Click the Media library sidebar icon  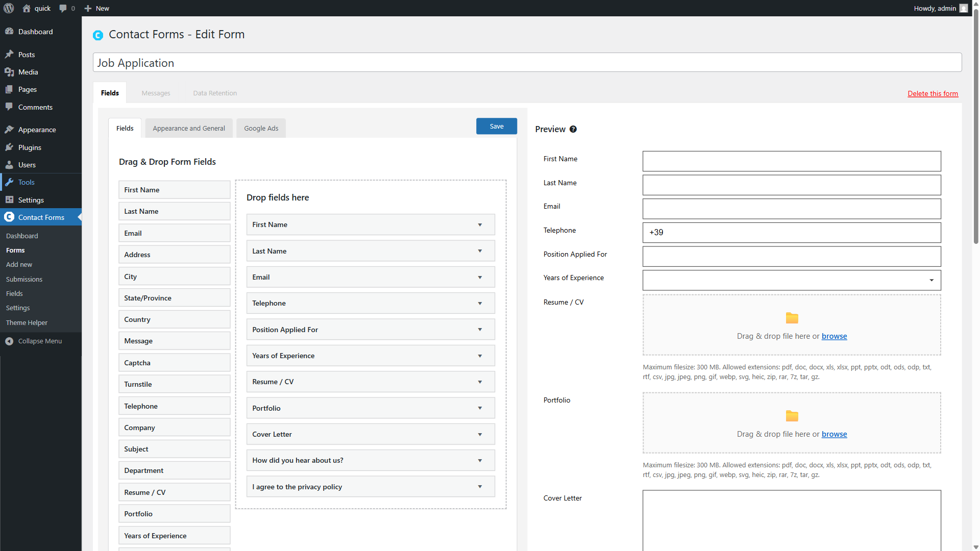pyautogui.click(x=9, y=72)
